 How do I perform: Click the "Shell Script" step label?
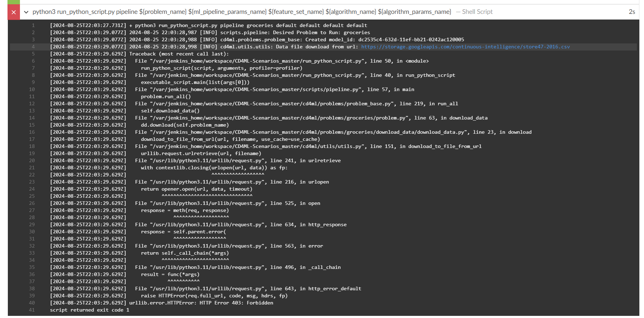click(x=477, y=12)
